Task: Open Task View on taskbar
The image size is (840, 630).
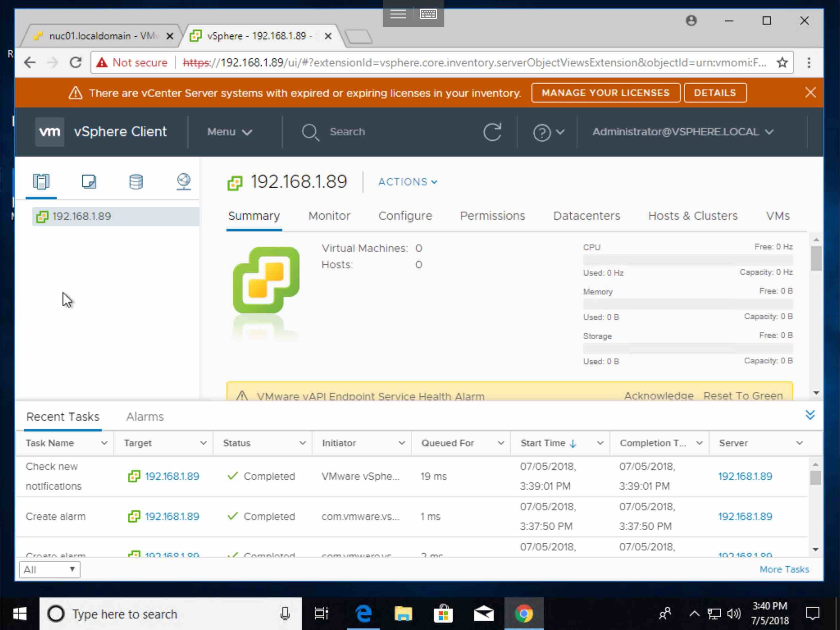Action: (x=321, y=613)
